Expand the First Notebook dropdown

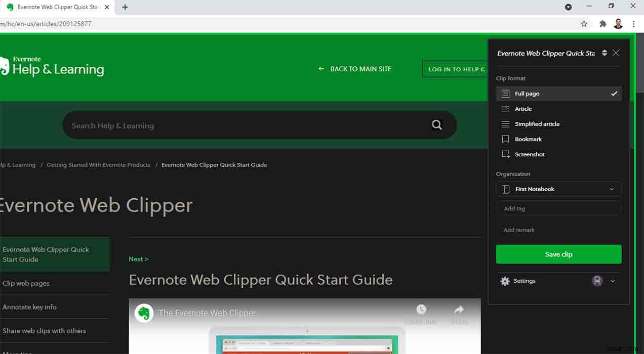click(x=612, y=189)
